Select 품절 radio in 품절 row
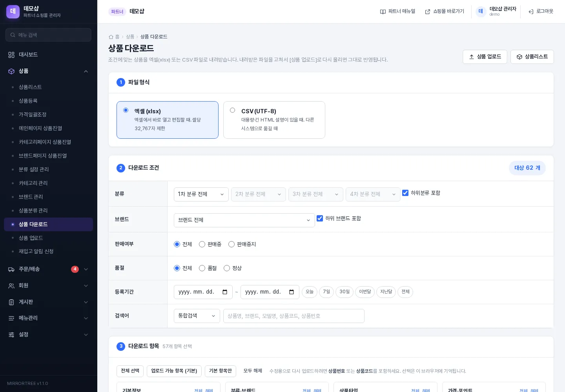 pyautogui.click(x=202, y=268)
